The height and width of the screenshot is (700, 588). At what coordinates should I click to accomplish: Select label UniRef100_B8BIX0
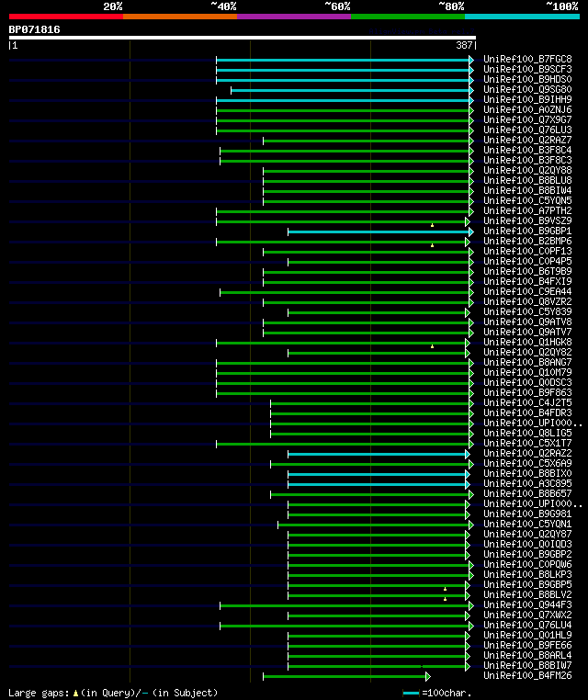pyautogui.click(x=527, y=474)
